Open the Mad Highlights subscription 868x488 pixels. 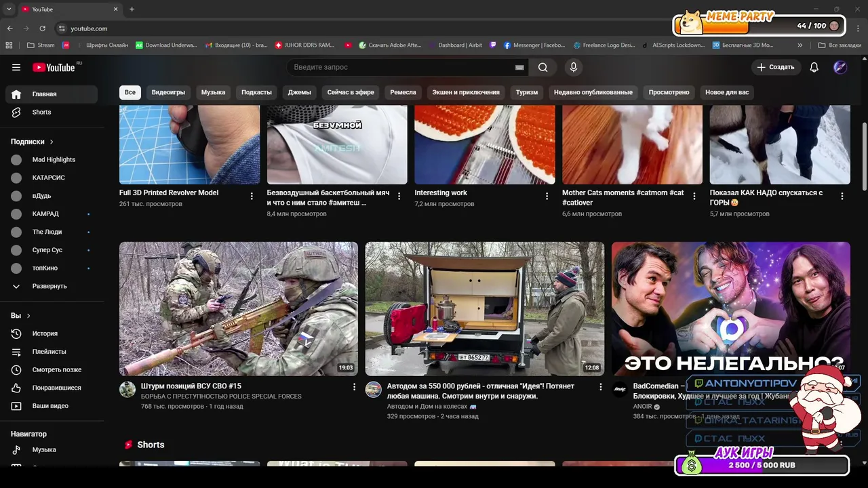52,160
